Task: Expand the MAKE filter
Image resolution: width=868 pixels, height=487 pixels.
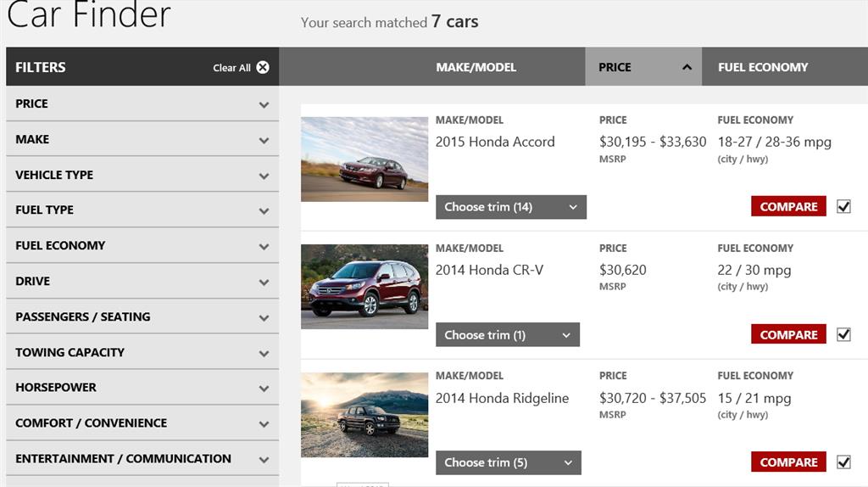Action: pos(142,139)
